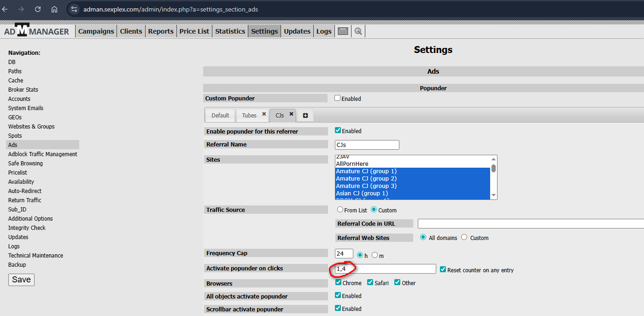This screenshot has height=316, width=644.
Task: Click the Referral Name input field
Action: click(x=367, y=145)
